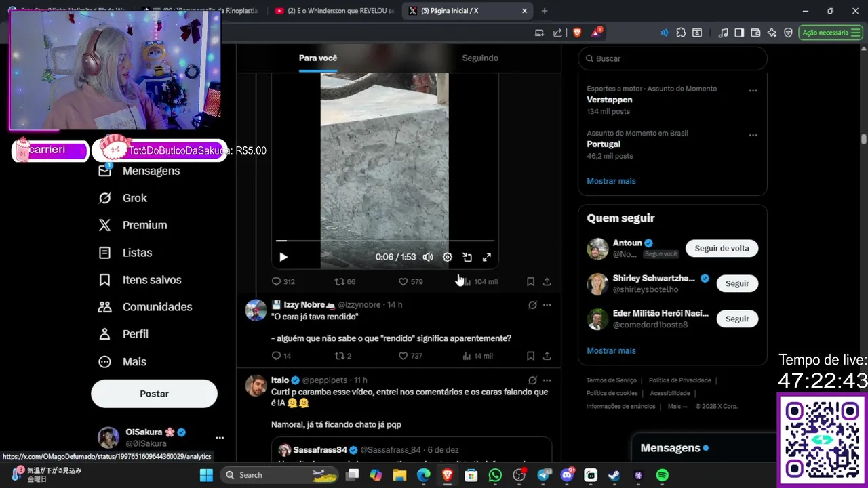The height and width of the screenshot is (488, 868).
Task: Like the video post with 579 likes
Action: (x=410, y=281)
